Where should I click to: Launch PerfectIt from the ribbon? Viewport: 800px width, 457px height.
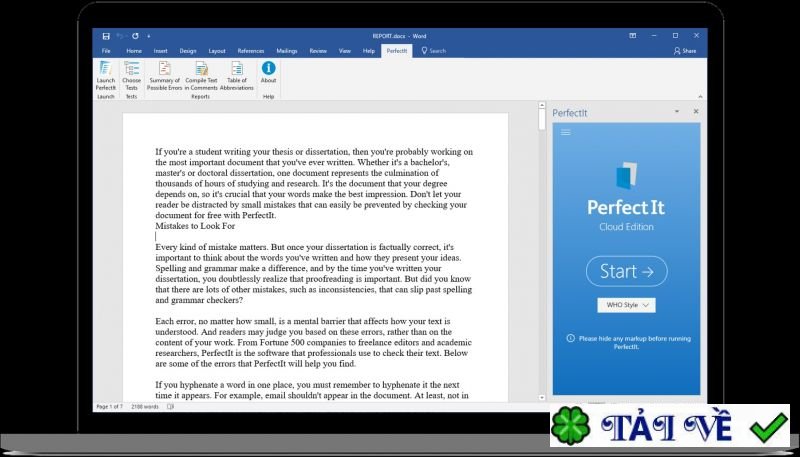pyautogui.click(x=106, y=75)
